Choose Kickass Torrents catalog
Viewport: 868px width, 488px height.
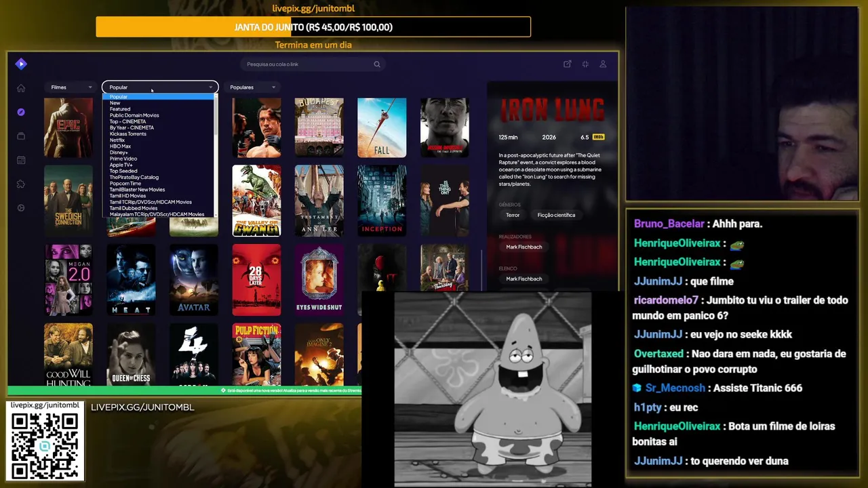[158, 134]
